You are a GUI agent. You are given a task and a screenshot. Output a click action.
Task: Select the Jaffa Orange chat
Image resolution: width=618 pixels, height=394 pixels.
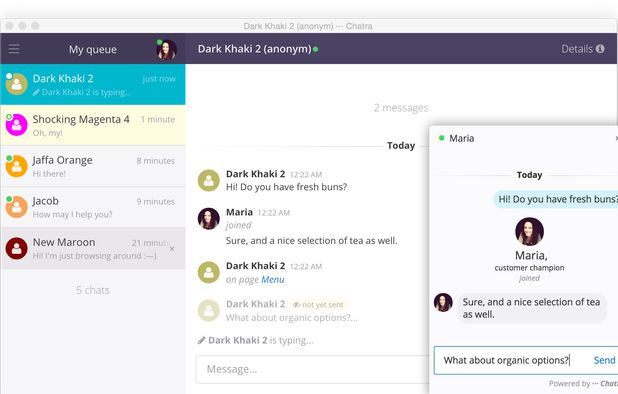click(93, 166)
